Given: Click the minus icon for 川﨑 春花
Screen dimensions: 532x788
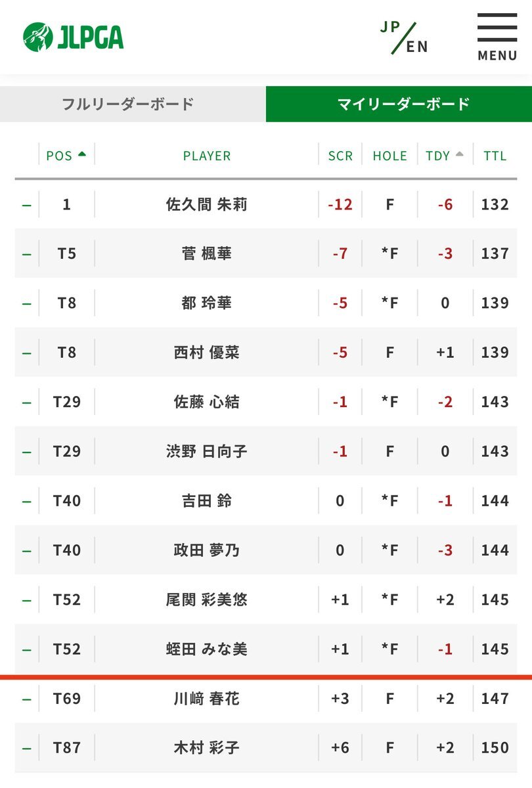Looking at the screenshot, I should [26, 699].
